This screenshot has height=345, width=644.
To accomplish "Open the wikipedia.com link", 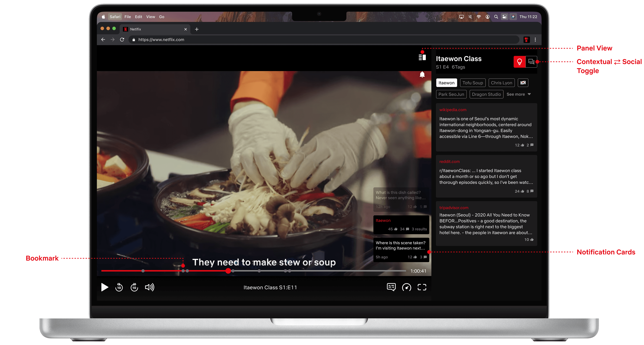I will (x=453, y=110).
